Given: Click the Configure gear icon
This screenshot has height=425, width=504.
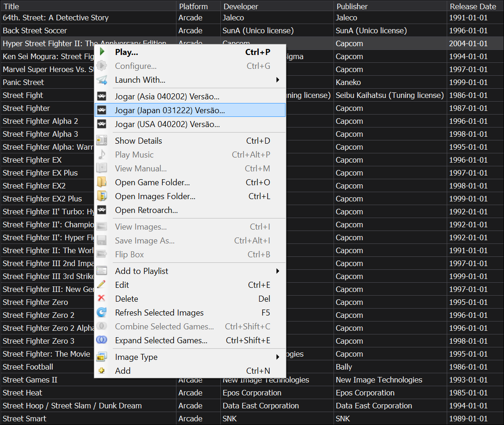Looking at the screenshot, I should (102, 66).
